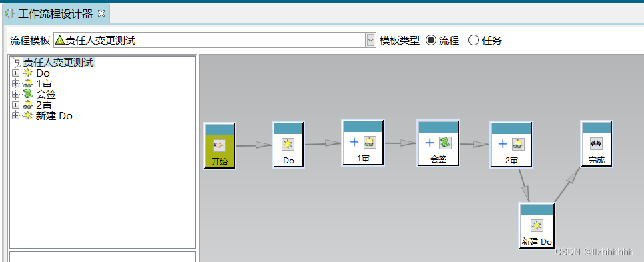
Task: Click the 模板类型 label
Action: [x=400, y=40]
